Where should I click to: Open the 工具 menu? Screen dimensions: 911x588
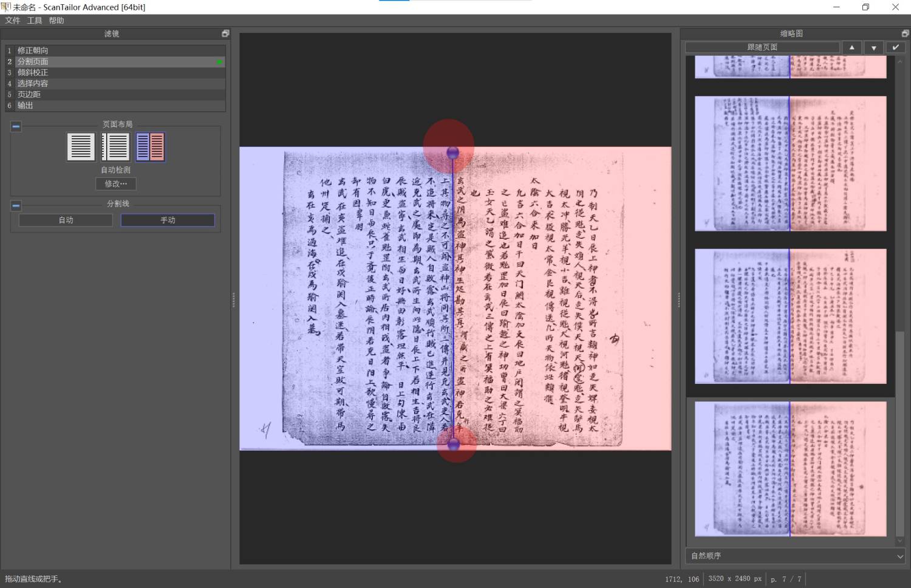pyautogui.click(x=35, y=21)
